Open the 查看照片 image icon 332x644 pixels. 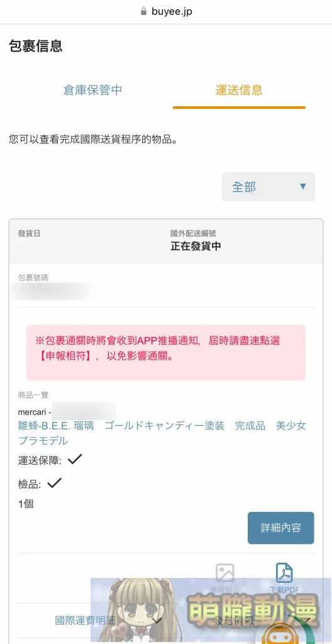[224, 572]
